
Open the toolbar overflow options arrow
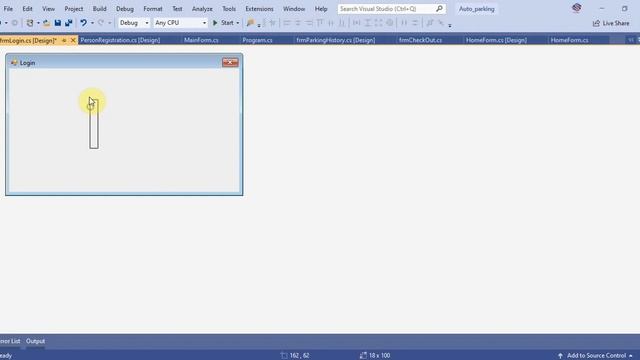coord(450,25)
